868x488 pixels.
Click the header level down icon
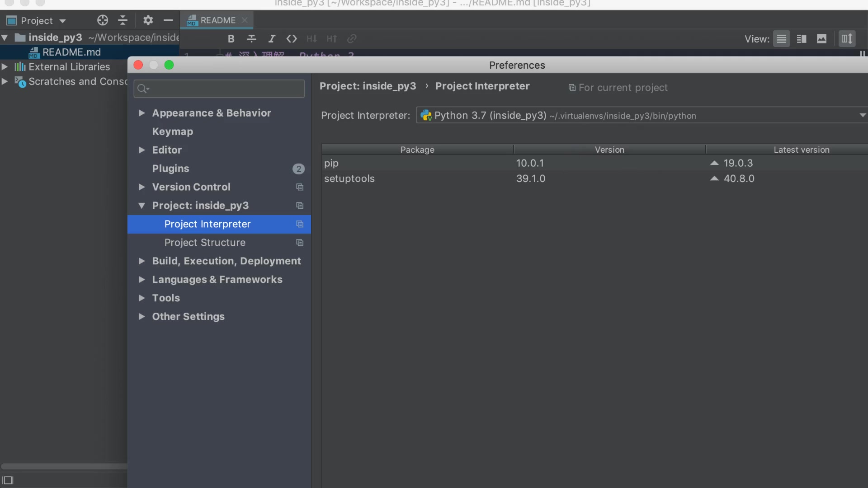311,39
